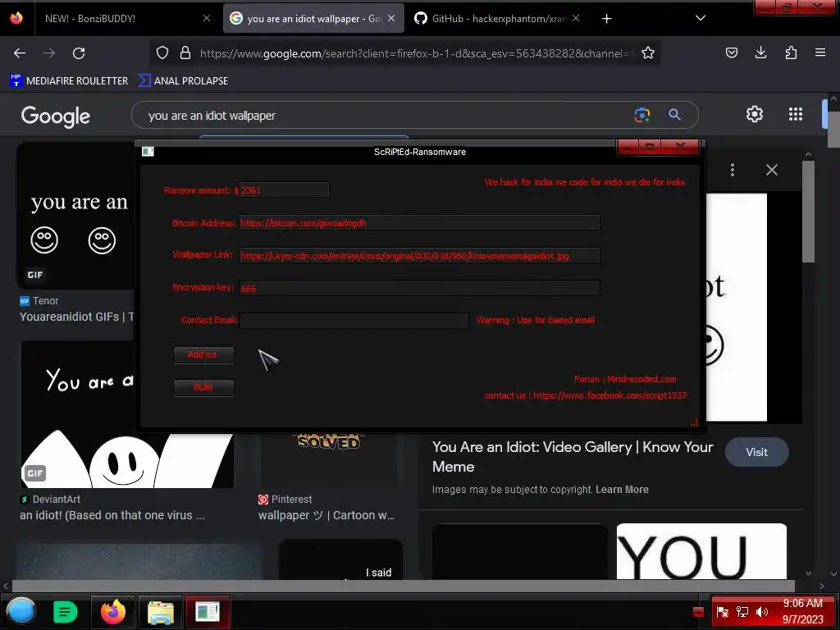
Task: Bookmark this page with star icon
Action: click(x=648, y=52)
